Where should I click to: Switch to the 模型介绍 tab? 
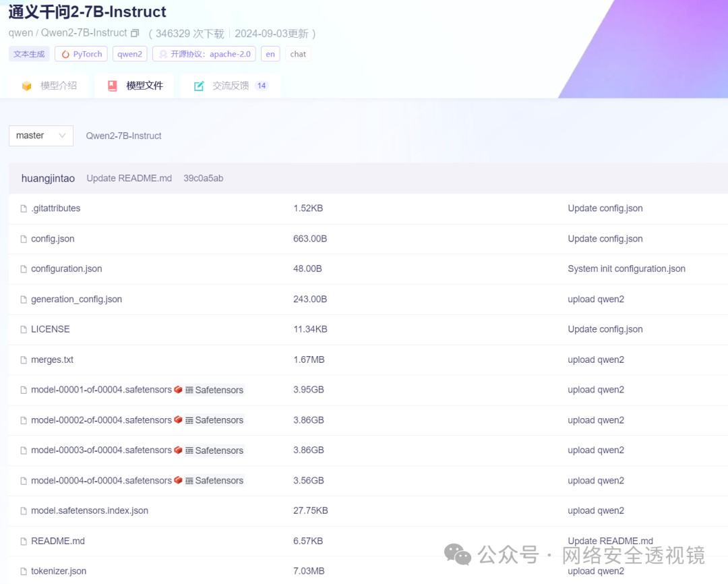(x=49, y=86)
